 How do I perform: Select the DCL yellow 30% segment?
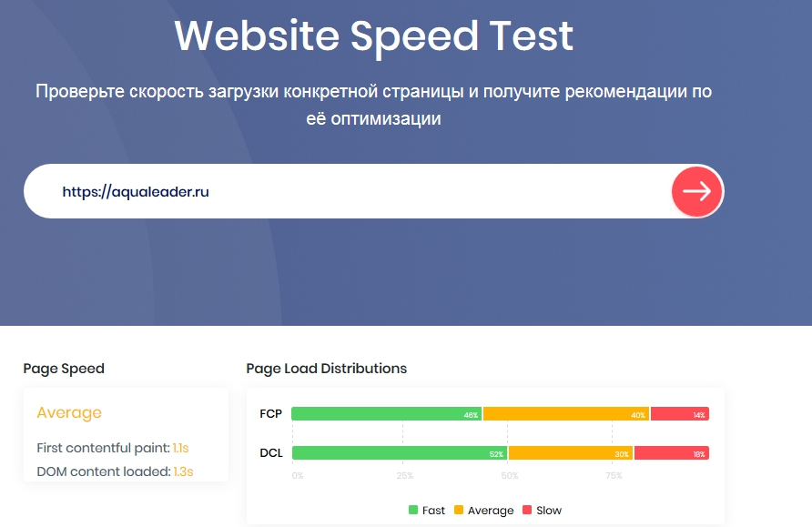tap(570, 453)
